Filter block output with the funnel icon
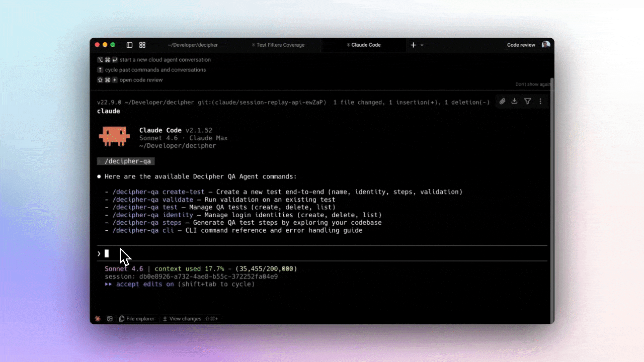Image resolution: width=644 pixels, height=362 pixels. point(528,101)
